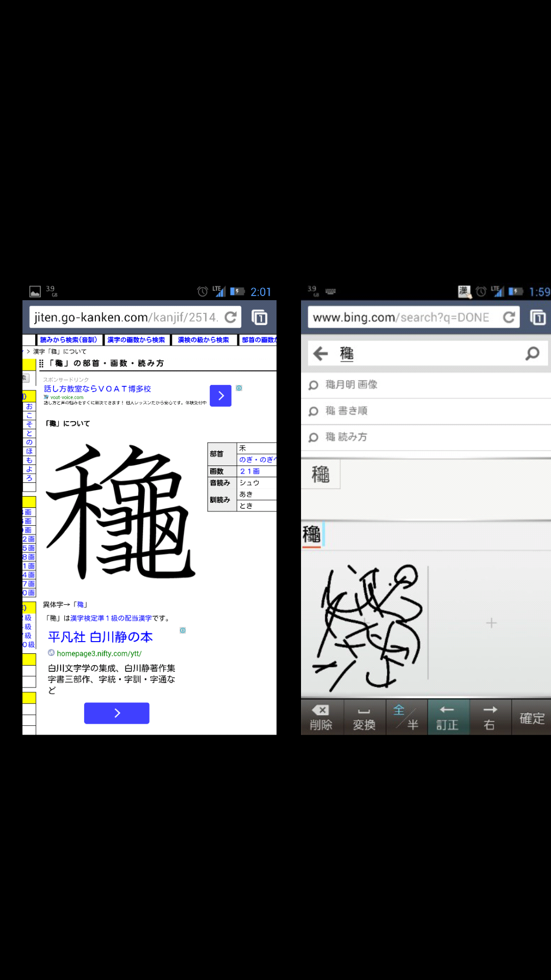Open sidebar kana link ろ

click(29, 478)
